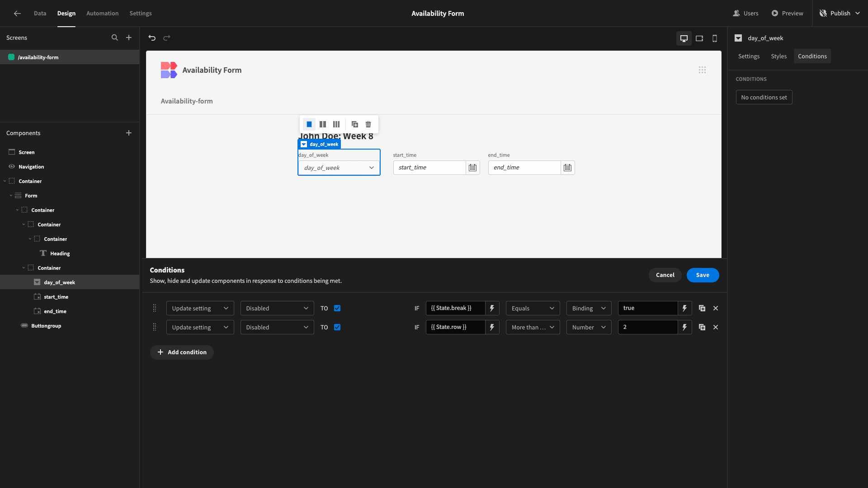Open the Automation tab

coord(103,13)
